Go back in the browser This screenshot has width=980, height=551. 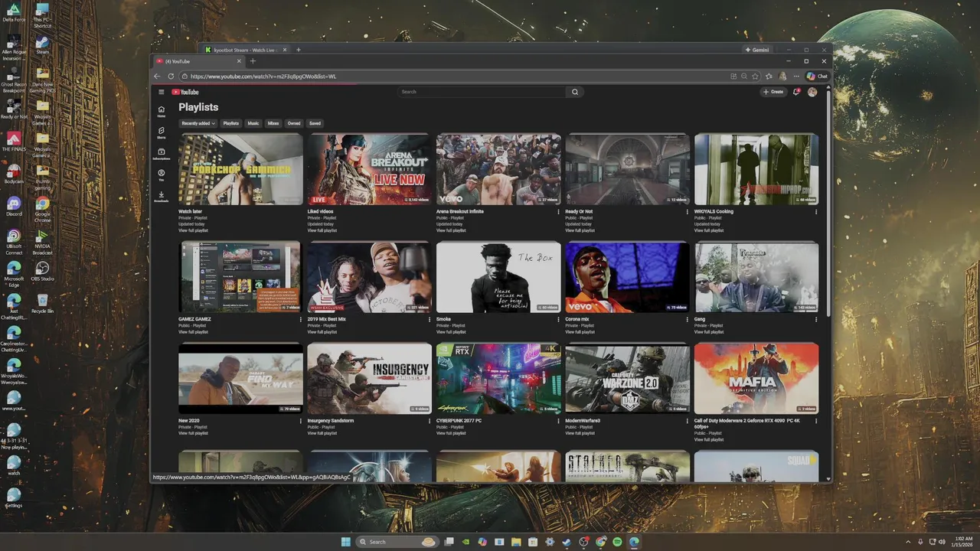(x=157, y=77)
